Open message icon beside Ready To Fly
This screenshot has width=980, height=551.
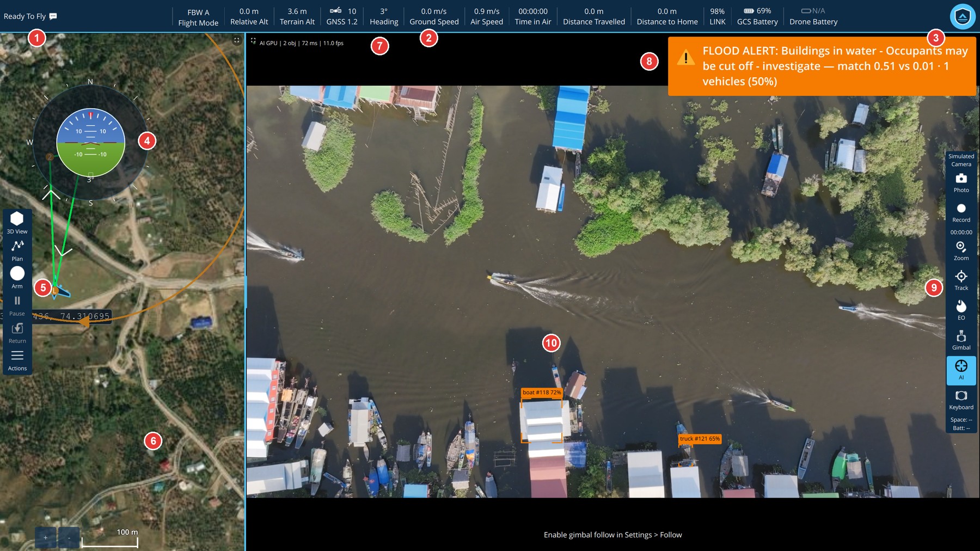coord(53,16)
